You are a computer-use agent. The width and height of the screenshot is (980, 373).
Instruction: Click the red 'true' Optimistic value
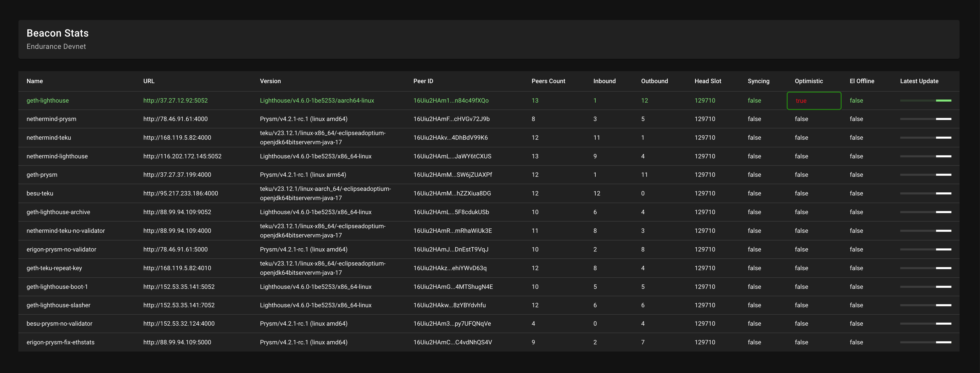tap(801, 101)
